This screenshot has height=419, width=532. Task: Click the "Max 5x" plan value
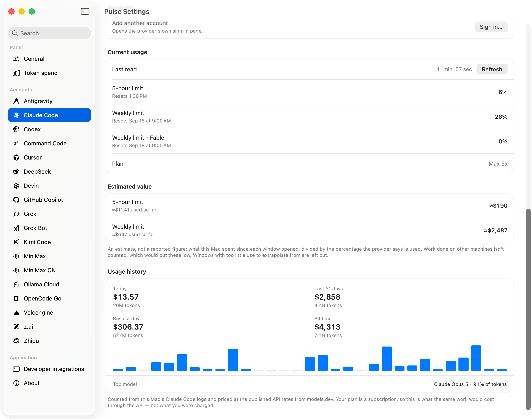(498, 164)
